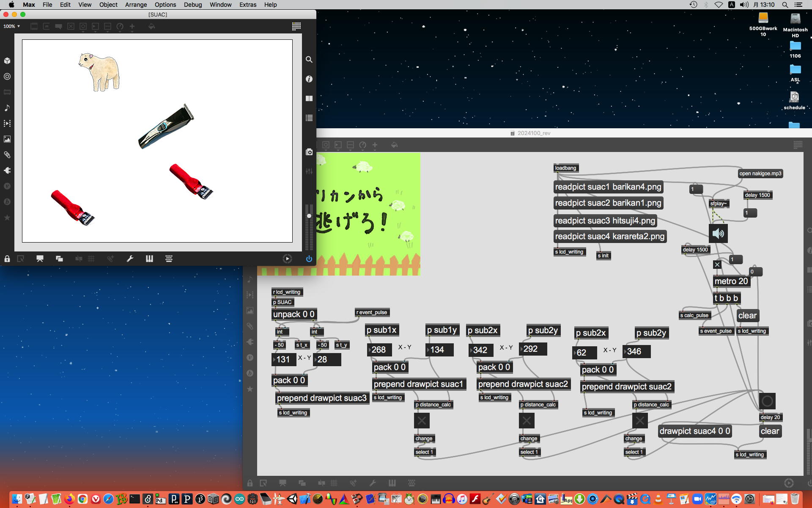
Task: Open the Arrange menu
Action: pyautogui.click(x=136, y=5)
